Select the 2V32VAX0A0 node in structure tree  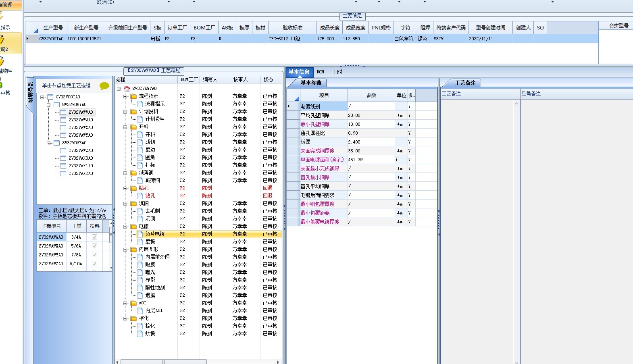(81, 158)
